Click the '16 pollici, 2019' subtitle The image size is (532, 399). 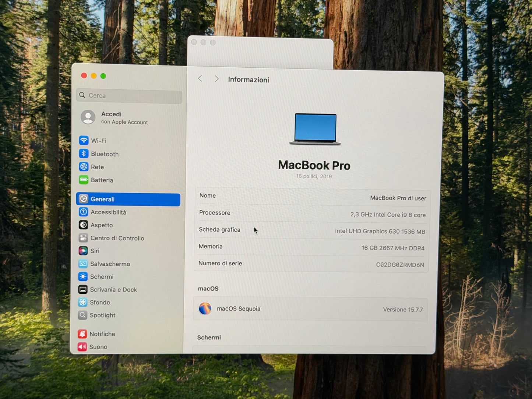314,176
